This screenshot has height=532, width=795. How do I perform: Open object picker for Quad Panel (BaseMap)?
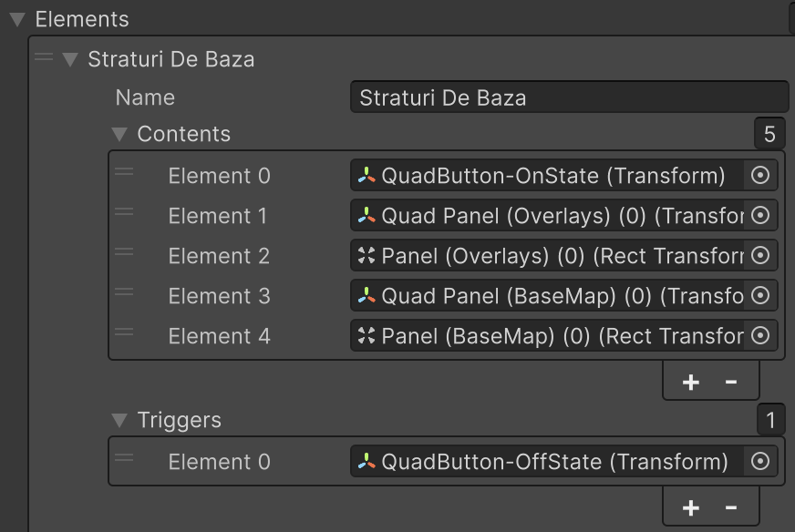(x=760, y=296)
